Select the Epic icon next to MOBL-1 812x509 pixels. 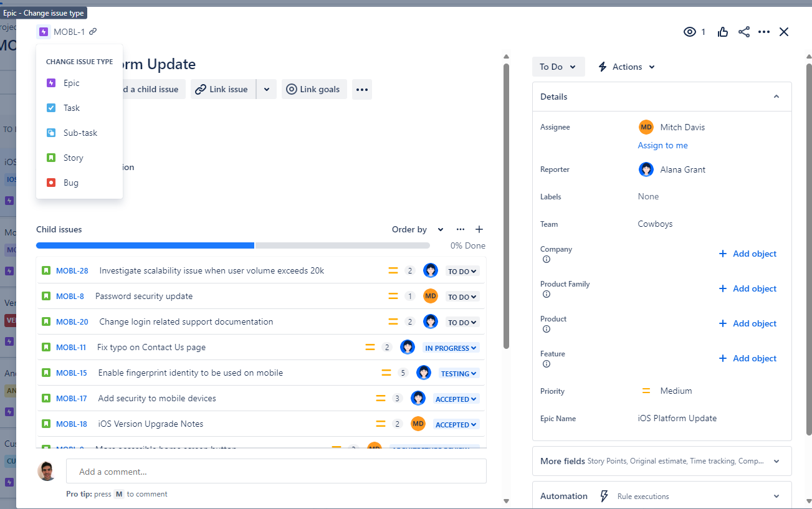[x=43, y=31]
